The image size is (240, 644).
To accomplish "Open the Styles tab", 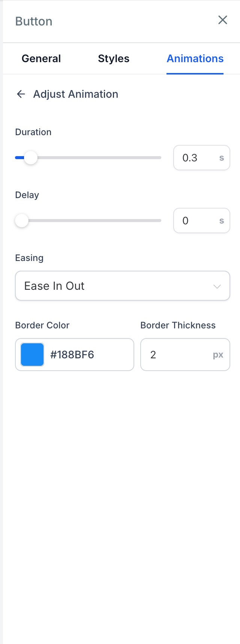I will point(114,58).
